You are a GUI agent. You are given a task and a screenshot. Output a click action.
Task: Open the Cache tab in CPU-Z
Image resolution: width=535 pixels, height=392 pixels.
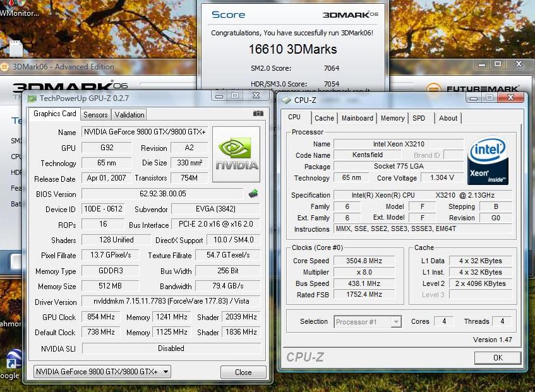point(324,118)
